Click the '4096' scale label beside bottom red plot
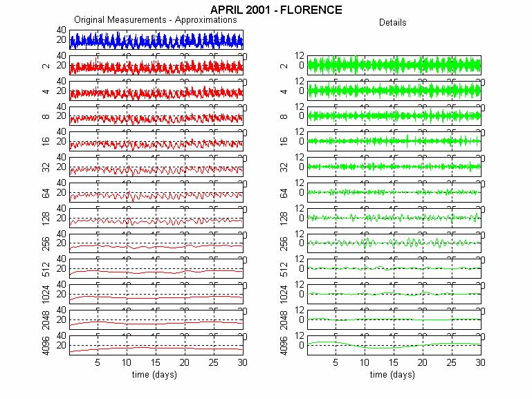This screenshot has height=399, width=532. coord(46,346)
